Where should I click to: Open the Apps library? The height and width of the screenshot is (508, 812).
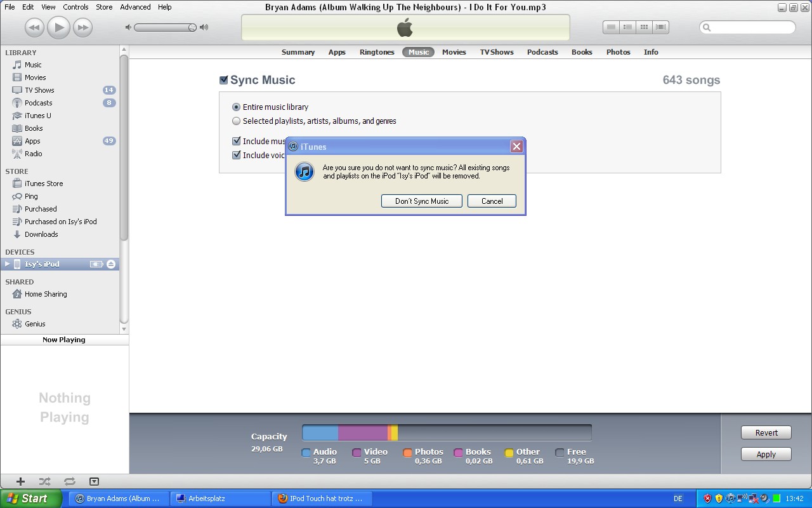tap(32, 141)
